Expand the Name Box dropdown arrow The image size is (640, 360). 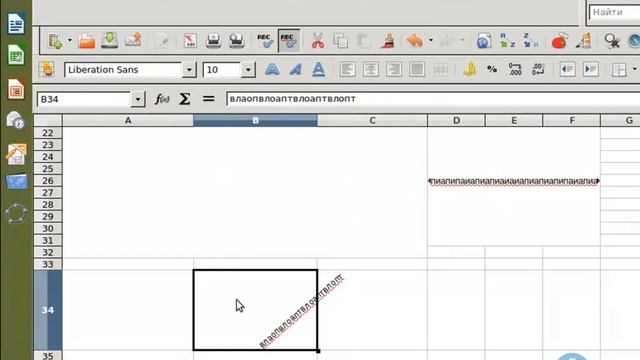tap(138, 99)
